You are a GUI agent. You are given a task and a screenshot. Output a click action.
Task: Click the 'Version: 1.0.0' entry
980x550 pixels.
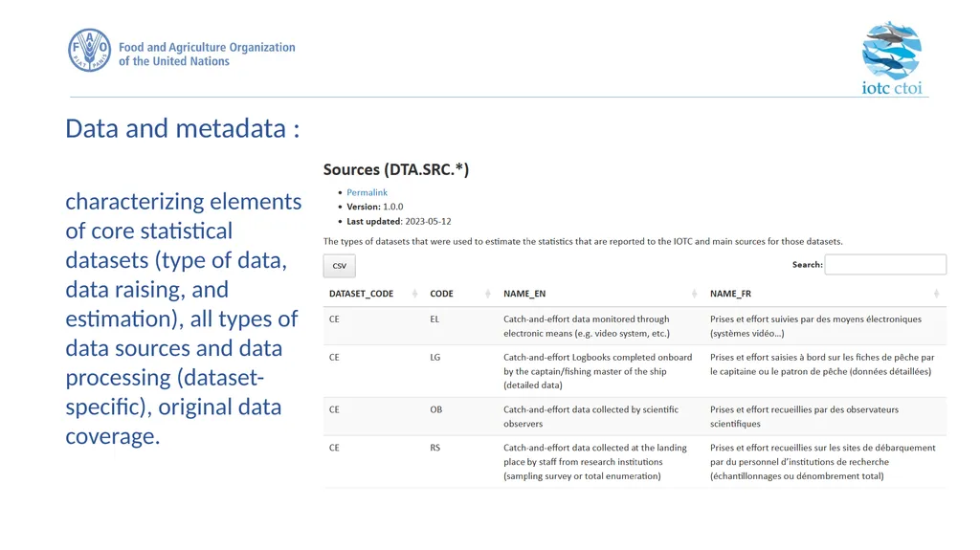point(375,207)
